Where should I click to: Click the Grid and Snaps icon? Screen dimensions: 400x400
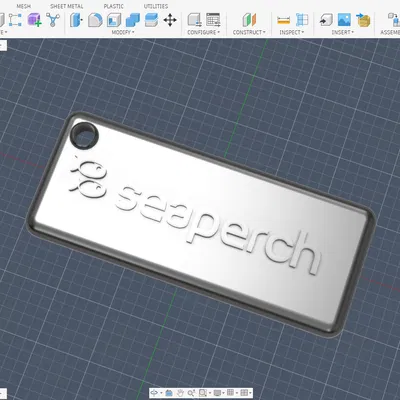[230, 393]
